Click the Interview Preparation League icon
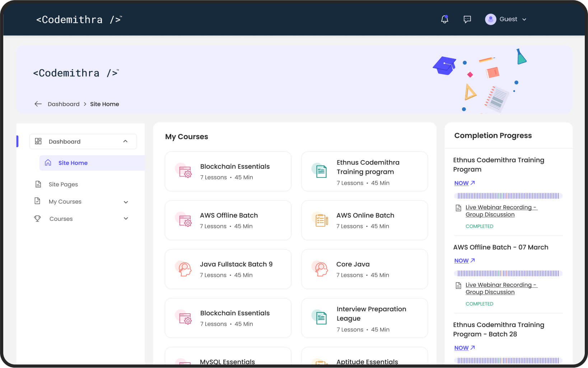588x368 pixels. 320,317
